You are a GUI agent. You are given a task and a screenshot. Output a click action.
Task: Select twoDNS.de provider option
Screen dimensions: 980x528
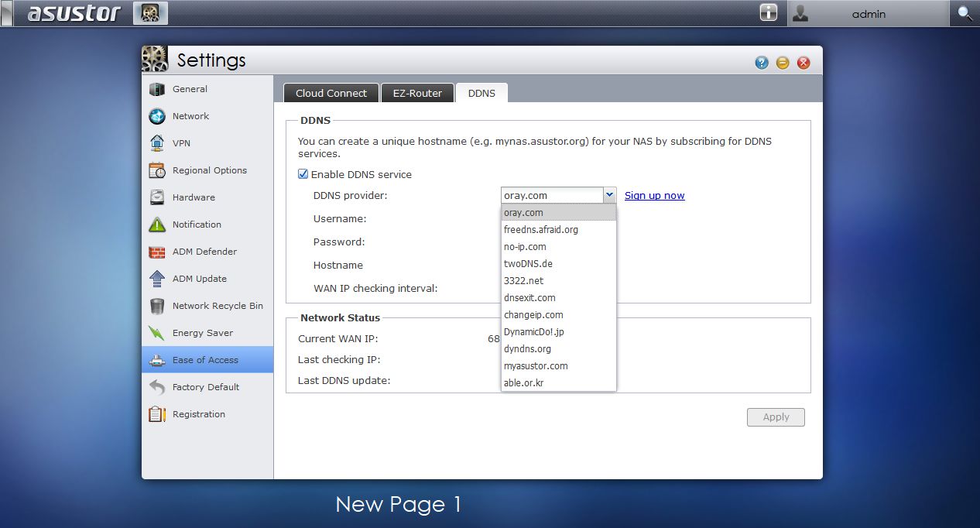click(559, 263)
